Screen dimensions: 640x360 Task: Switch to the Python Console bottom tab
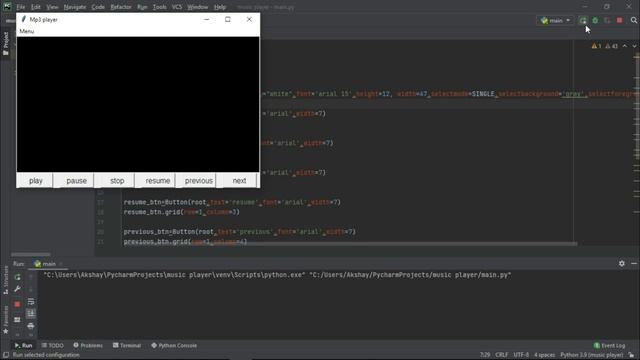174,345
